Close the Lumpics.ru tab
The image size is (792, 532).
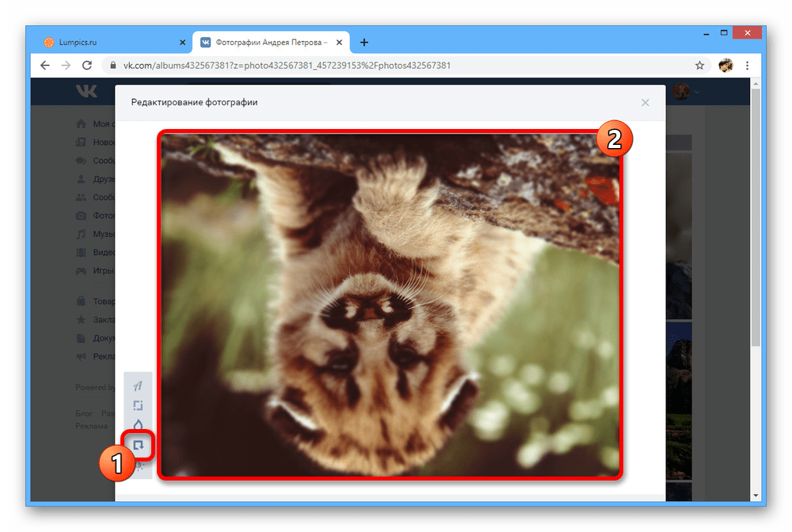coord(182,43)
